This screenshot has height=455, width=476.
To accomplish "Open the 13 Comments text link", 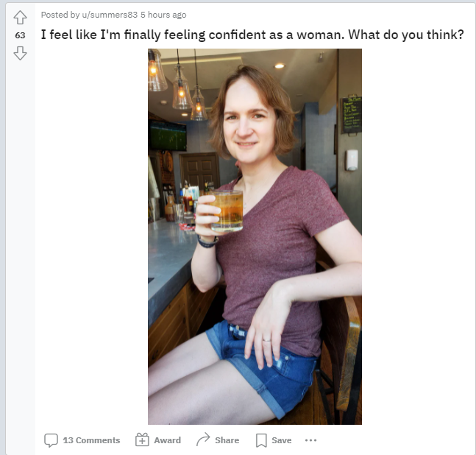I will click(x=91, y=440).
